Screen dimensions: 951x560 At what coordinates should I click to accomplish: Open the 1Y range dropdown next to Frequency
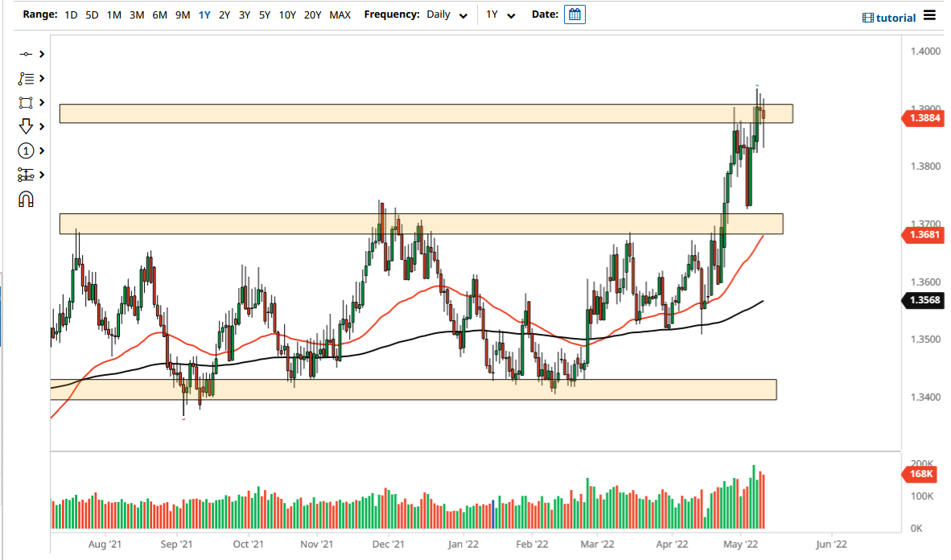(x=499, y=14)
